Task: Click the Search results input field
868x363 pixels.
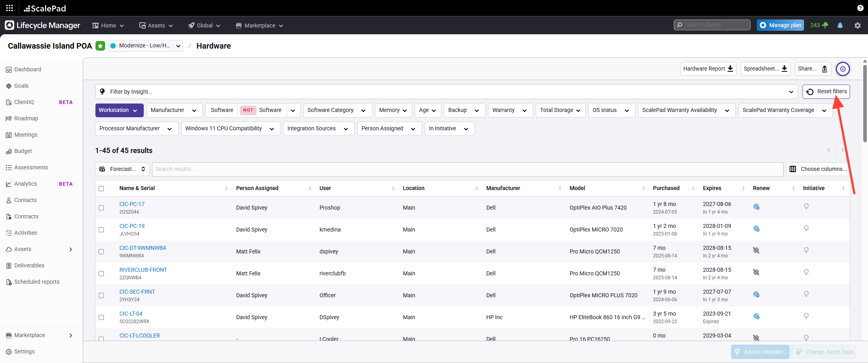Action: click(x=467, y=169)
